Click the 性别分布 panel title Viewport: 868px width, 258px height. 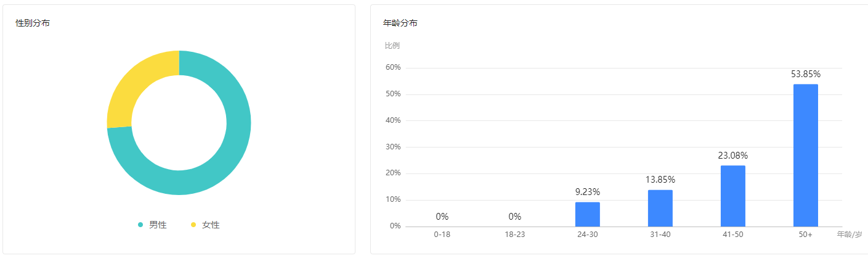coord(33,23)
